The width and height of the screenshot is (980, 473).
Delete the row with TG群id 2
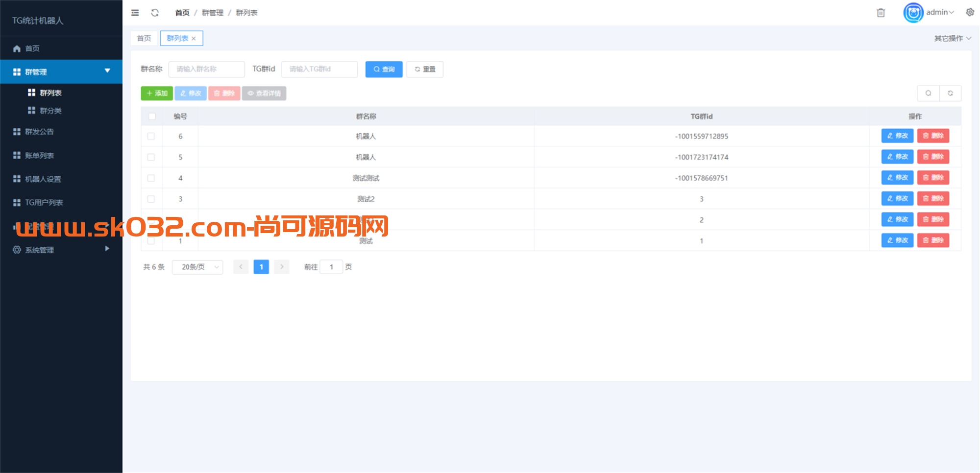(x=933, y=219)
